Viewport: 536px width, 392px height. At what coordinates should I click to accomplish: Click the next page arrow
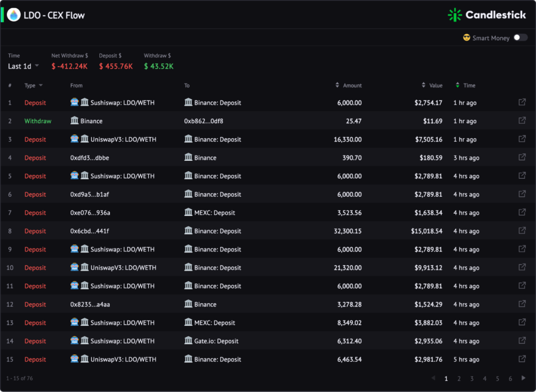pyautogui.click(x=523, y=378)
